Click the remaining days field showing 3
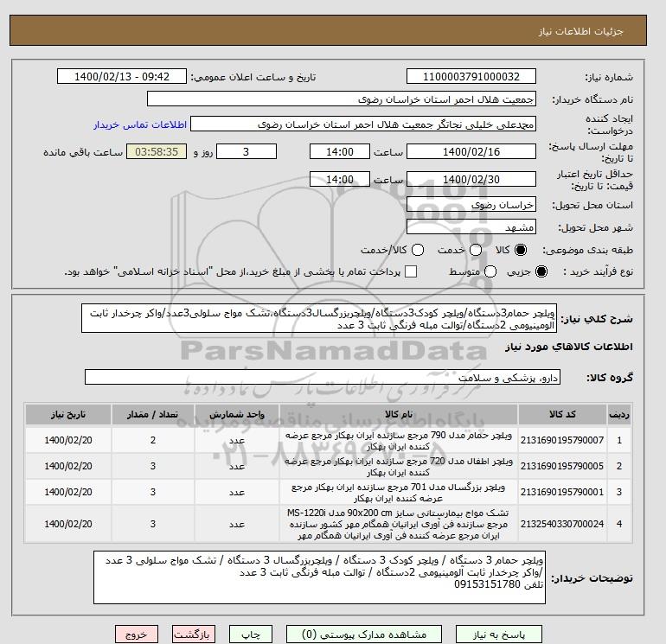Screen dimensions: 666x644 click(247, 151)
